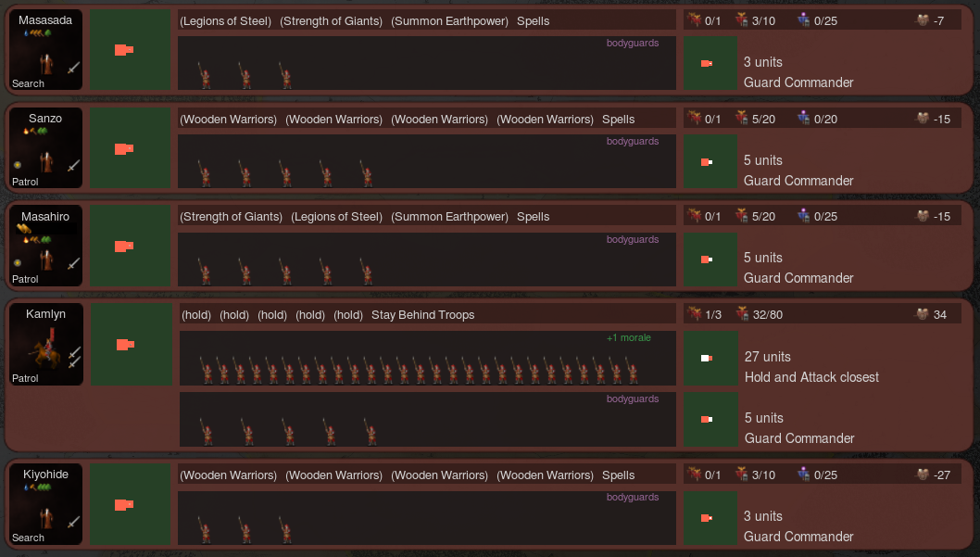
Task: Open a (Wooden Warriors) spell slot for Kiyohide
Action: [x=229, y=475]
